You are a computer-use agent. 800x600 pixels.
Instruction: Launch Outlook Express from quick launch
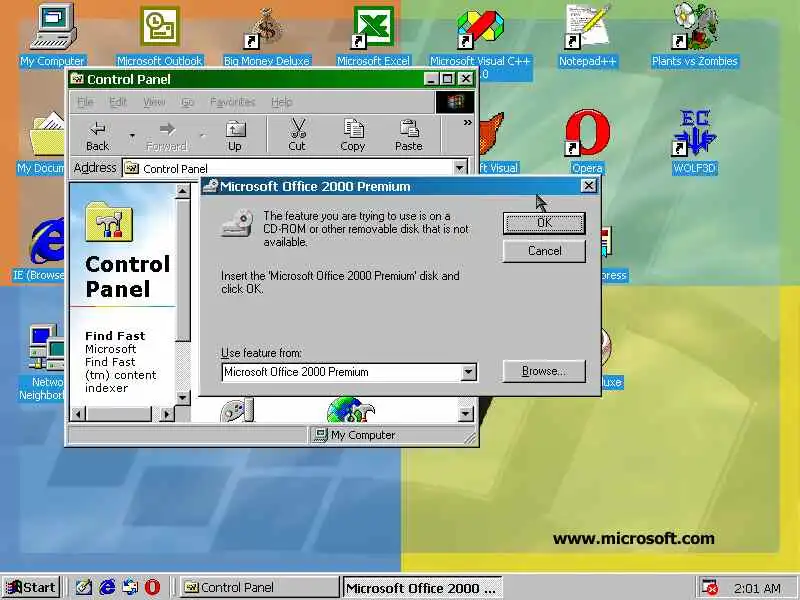[130, 587]
